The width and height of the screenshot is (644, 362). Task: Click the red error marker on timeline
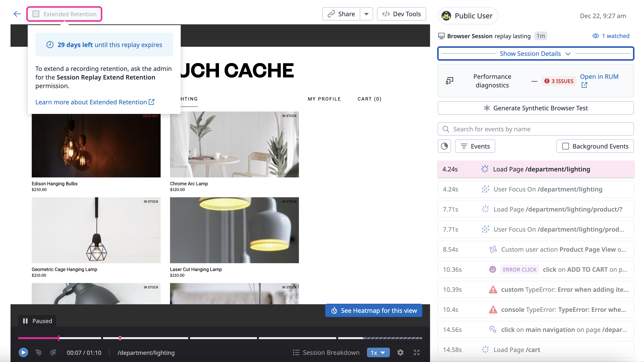click(x=120, y=338)
